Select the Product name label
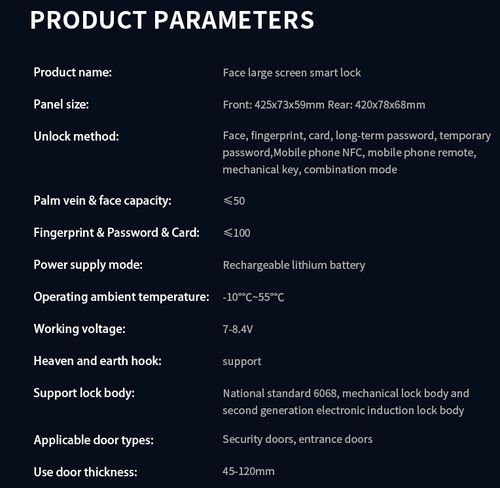Screen dimensions: 500x488 click(x=73, y=72)
